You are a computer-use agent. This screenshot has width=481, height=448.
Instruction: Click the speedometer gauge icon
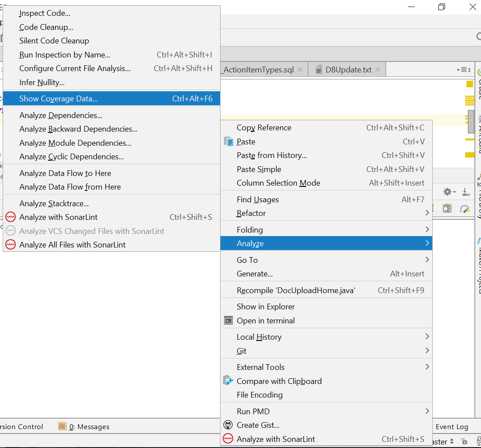pyautogui.click(x=465, y=209)
